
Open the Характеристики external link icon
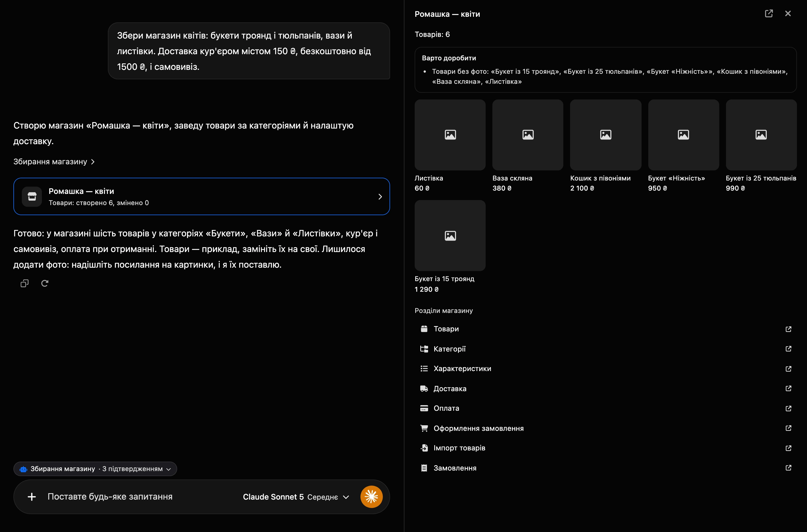tap(788, 369)
